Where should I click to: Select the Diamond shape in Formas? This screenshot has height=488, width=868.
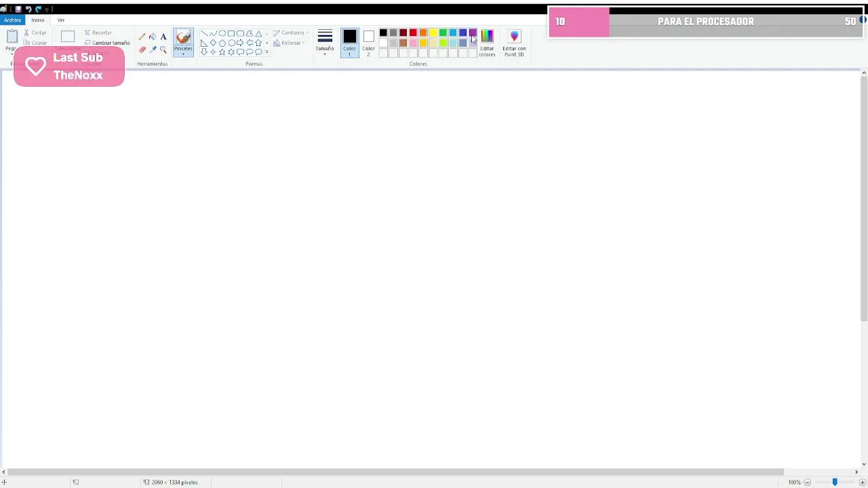coord(213,43)
